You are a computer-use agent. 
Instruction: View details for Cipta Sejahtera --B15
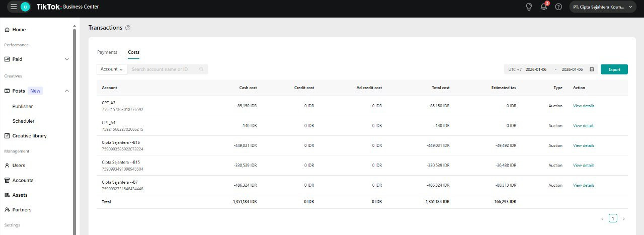[584, 165]
